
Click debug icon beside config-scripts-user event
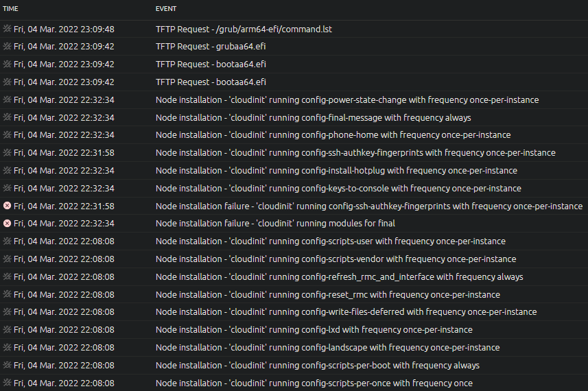tap(8, 241)
